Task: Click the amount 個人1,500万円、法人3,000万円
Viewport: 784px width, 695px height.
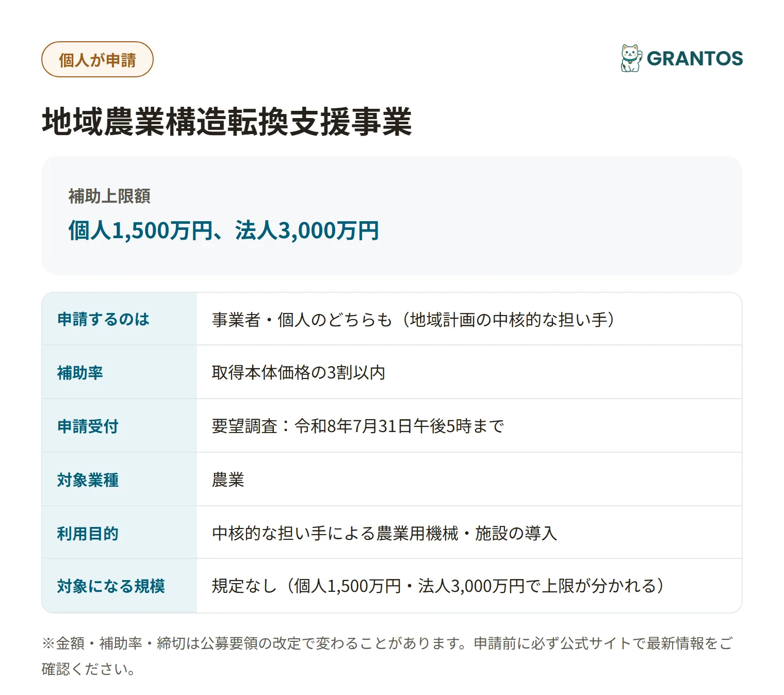Action: 224,230
